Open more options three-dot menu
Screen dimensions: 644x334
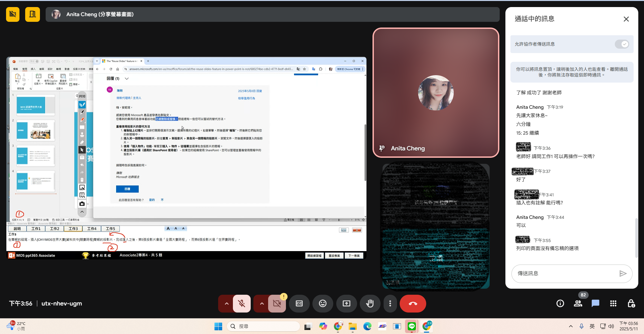[x=390, y=303]
